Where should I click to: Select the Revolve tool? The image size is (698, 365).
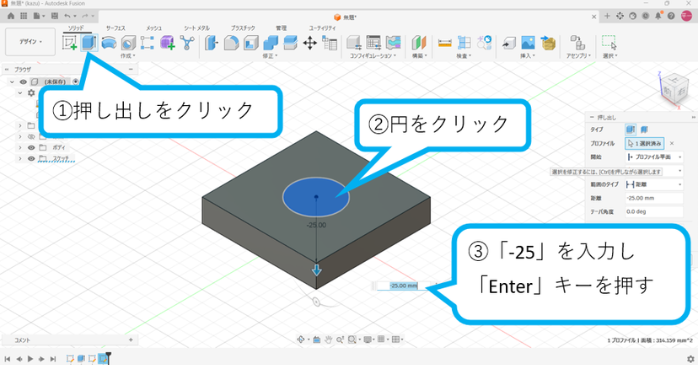click(x=109, y=43)
